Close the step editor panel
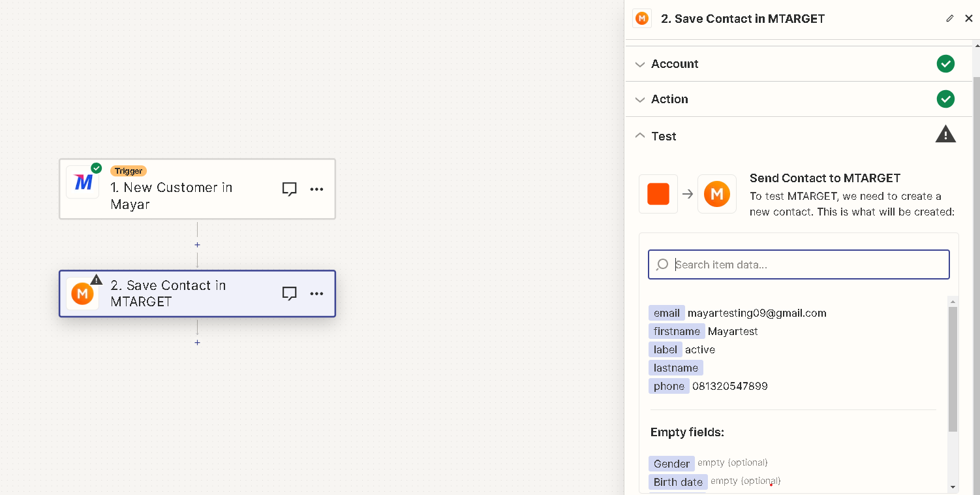Screen dimensions: 980x495 pos(969,19)
